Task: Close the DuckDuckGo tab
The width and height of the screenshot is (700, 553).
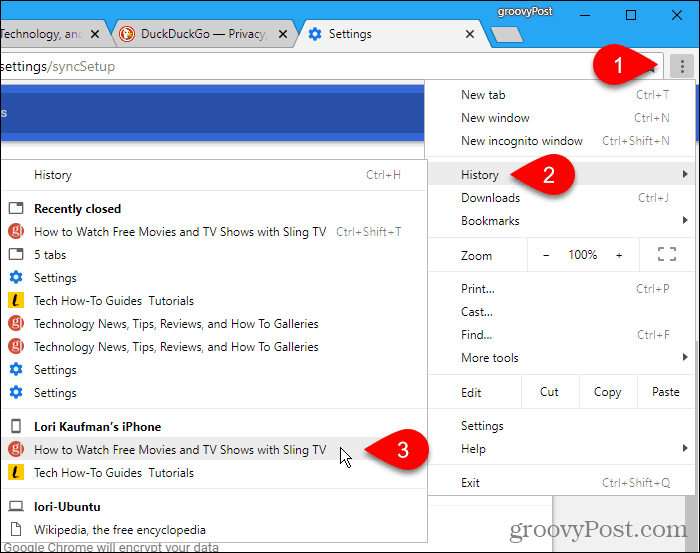Action: tap(283, 34)
